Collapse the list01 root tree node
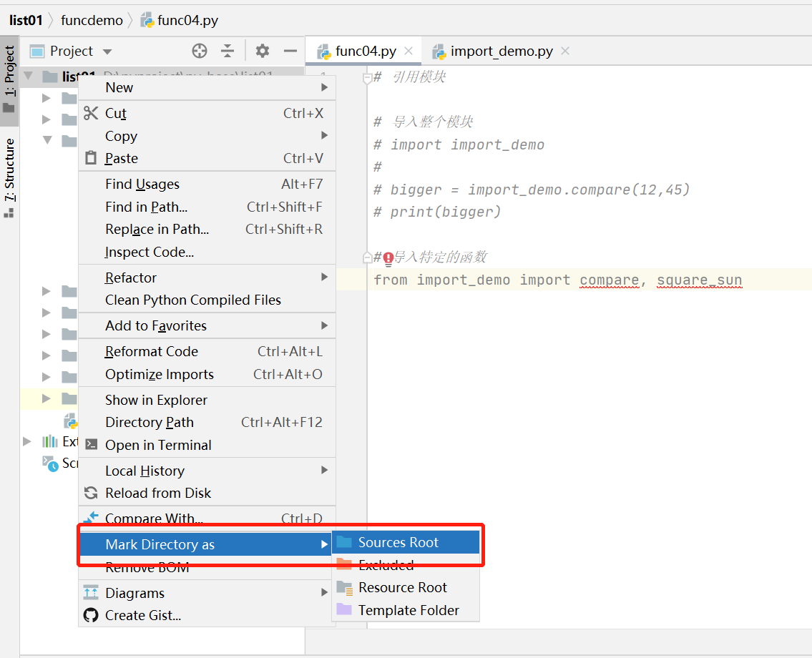 (29, 77)
